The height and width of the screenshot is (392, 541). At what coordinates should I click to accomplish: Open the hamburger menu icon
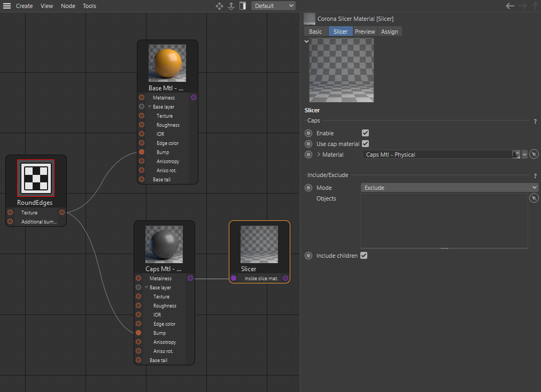pos(7,6)
